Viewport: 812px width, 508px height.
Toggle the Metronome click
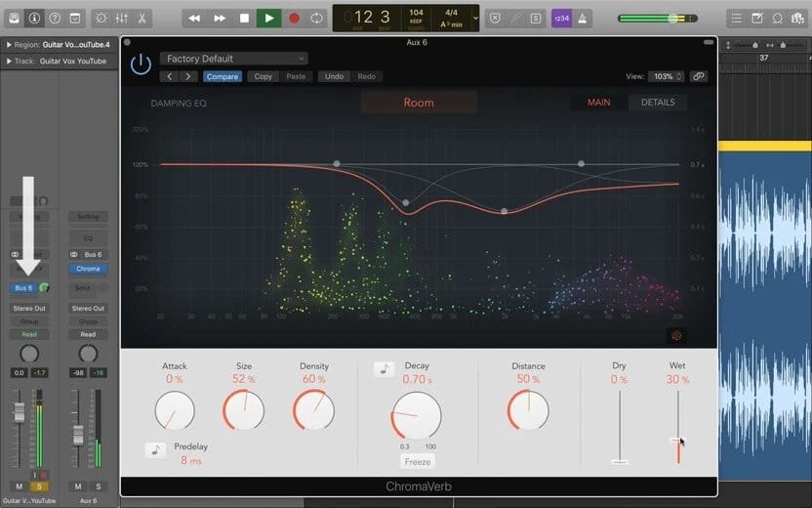(582, 19)
